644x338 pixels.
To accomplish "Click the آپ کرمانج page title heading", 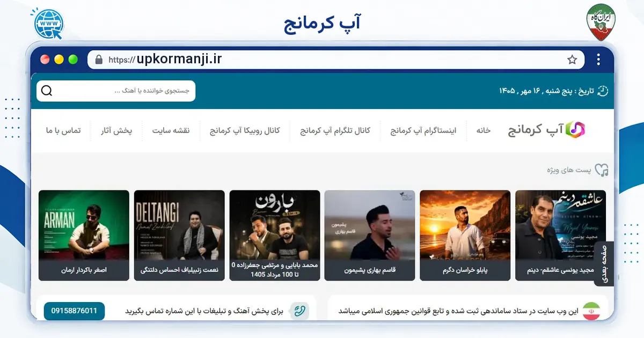I will (322, 24).
